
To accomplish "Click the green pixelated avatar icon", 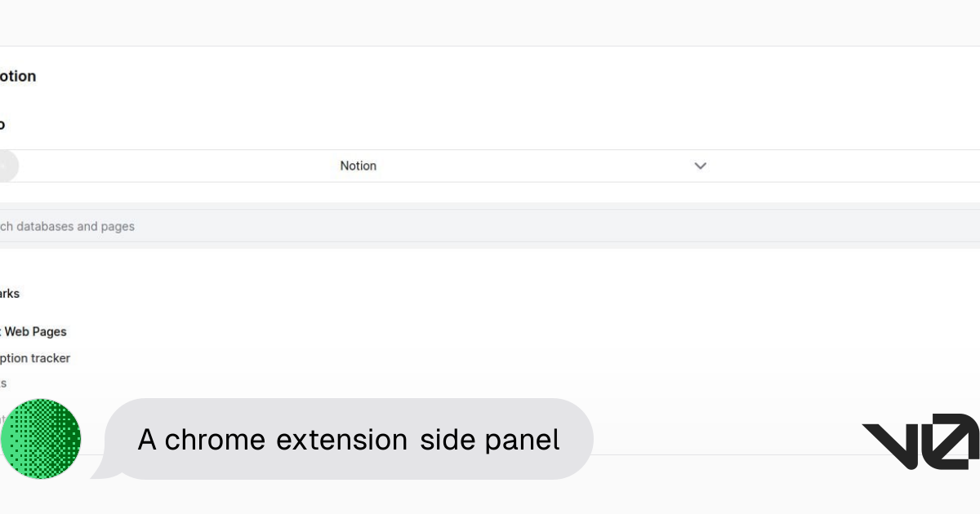I will [41, 439].
